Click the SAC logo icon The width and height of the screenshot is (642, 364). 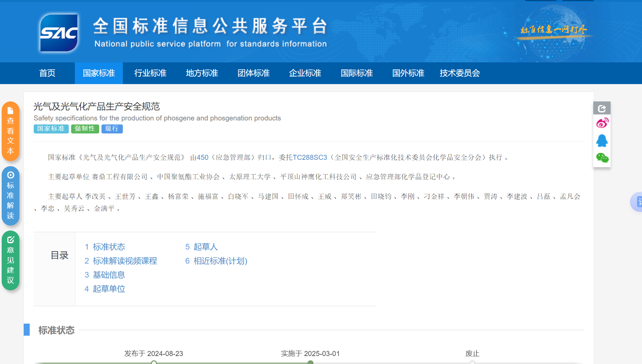(59, 33)
